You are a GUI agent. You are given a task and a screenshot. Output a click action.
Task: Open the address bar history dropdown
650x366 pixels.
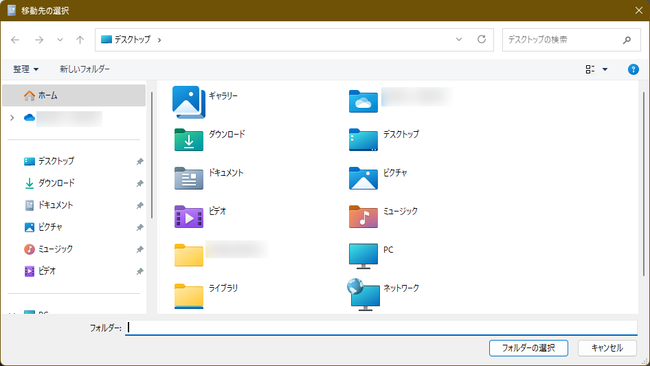point(459,39)
